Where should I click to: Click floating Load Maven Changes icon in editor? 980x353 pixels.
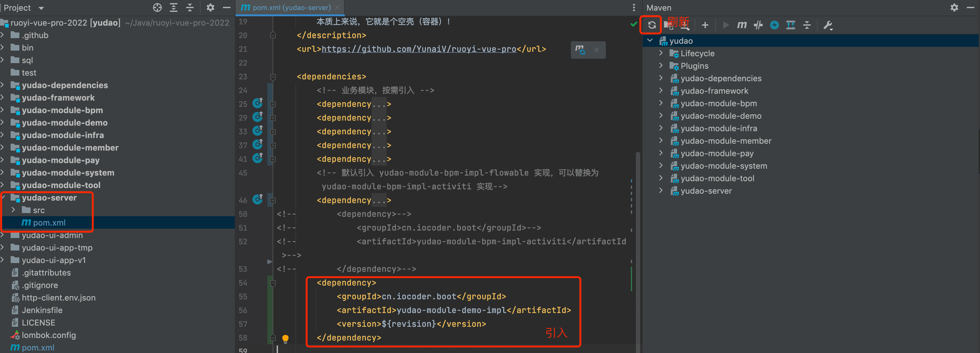(x=580, y=50)
